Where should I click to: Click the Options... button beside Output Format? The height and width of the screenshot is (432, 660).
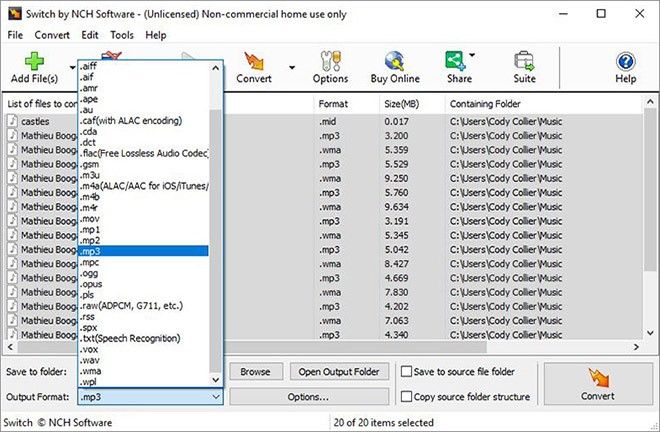point(308,397)
